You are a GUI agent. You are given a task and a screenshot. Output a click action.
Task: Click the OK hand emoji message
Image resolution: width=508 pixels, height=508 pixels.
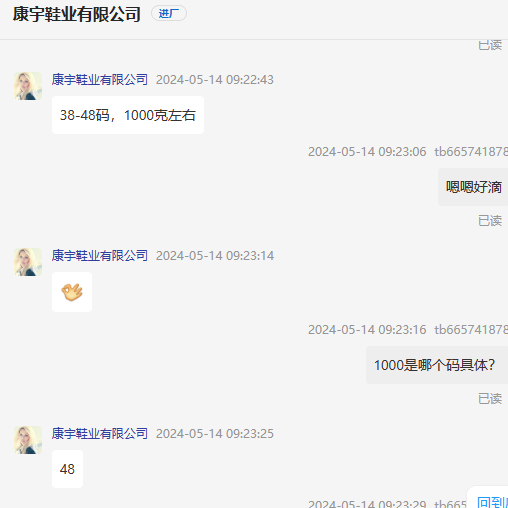pyautogui.click(x=72, y=292)
